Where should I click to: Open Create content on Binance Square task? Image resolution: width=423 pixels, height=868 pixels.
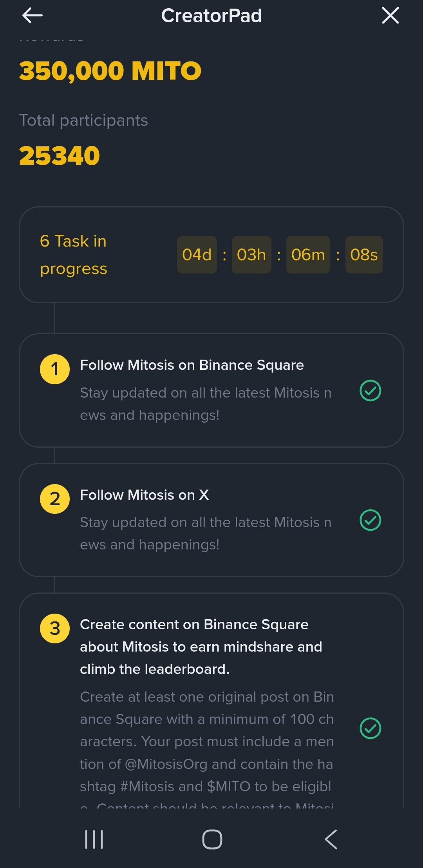coord(201,646)
